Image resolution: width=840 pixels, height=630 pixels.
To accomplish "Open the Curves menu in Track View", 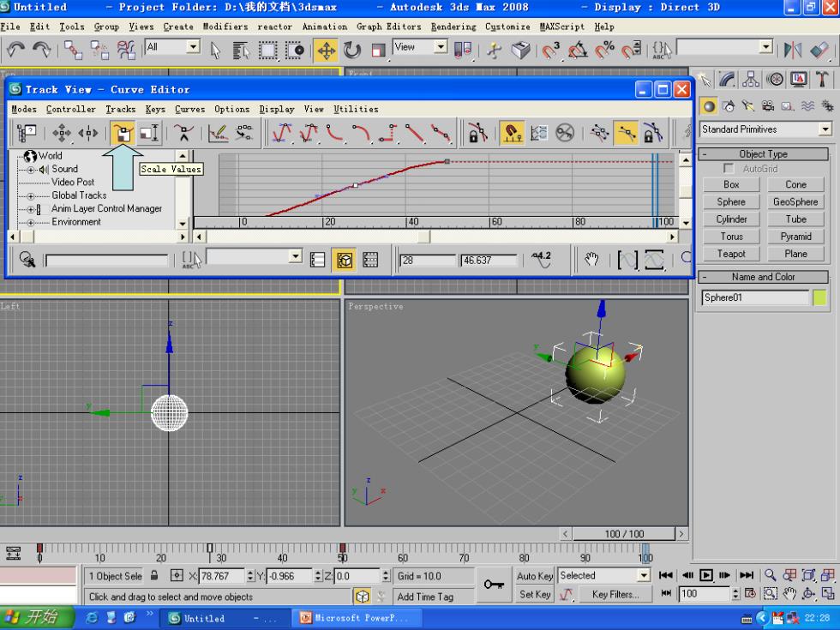I will click(189, 110).
